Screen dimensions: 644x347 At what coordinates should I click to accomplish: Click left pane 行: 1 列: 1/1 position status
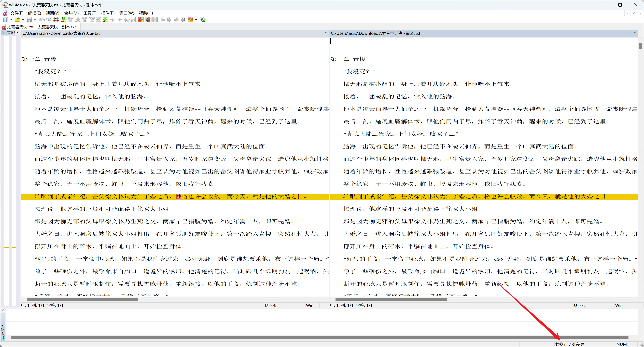tap(42, 305)
